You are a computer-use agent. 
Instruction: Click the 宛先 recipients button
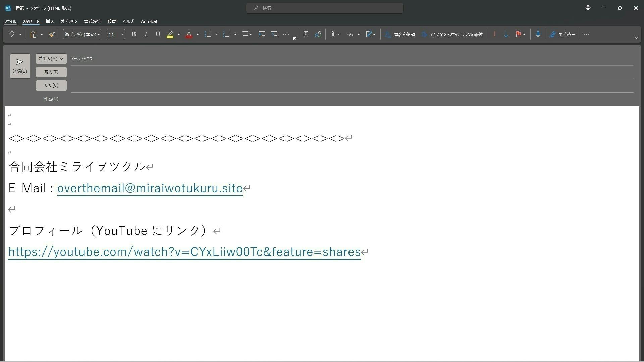51,72
